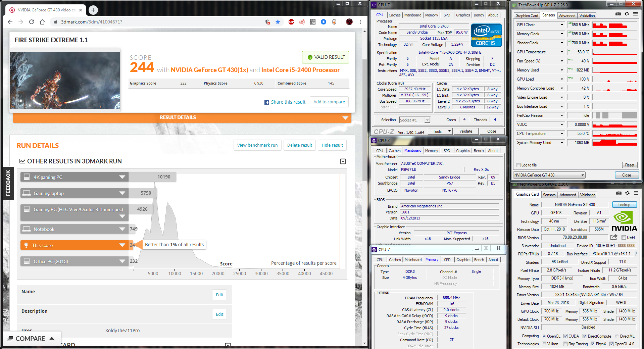Toggle the Vulkan checkbox
This screenshot has height=349, width=644.
tap(544, 344)
